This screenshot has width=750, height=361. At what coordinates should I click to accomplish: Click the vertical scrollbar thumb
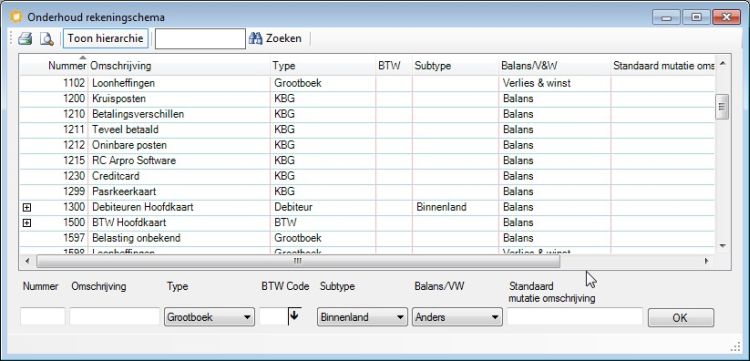click(722, 107)
